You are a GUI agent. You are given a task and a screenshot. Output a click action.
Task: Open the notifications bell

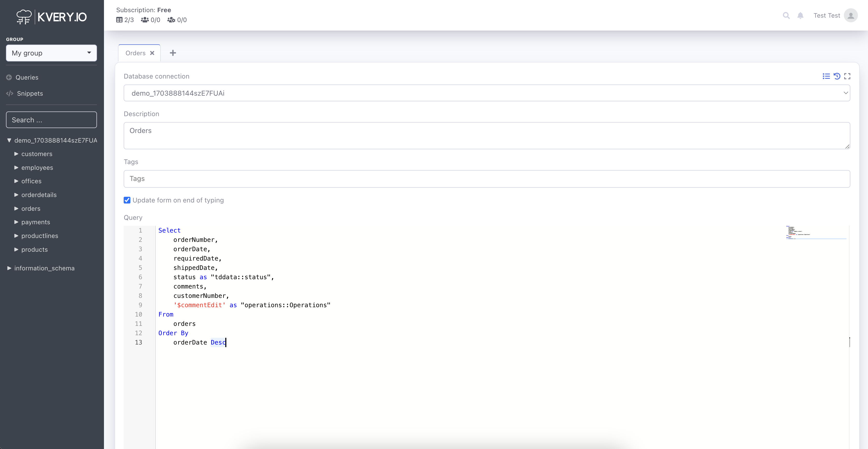[x=800, y=16]
